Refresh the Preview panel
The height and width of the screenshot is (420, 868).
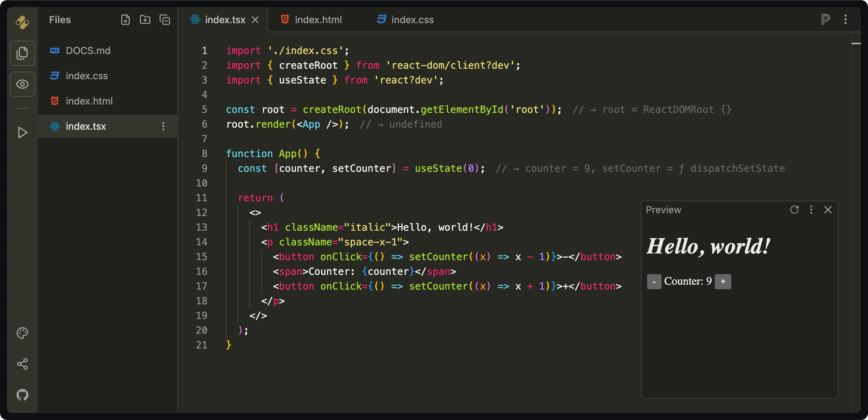point(794,210)
